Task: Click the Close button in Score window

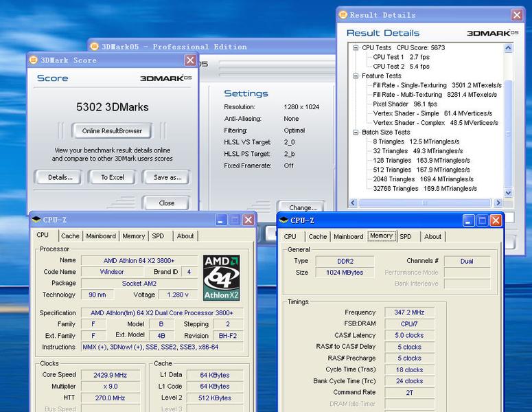Action: [167, 203]
